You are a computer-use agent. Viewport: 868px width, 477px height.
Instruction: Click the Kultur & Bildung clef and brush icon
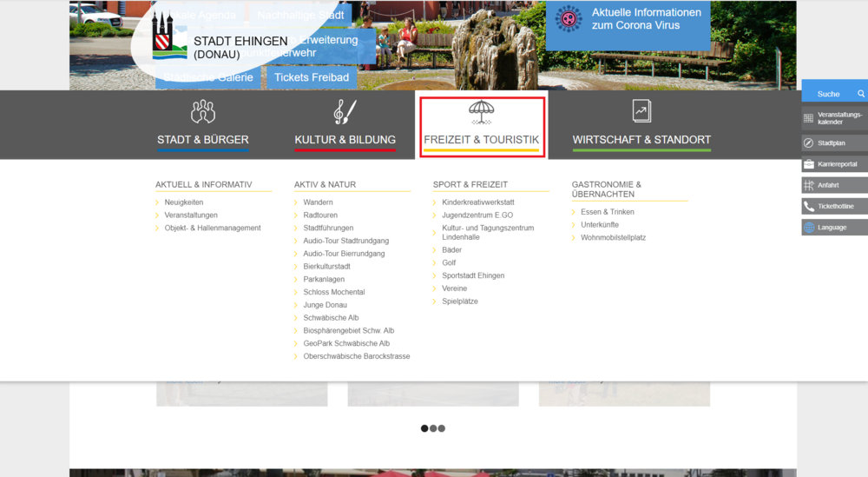pyautogui.click(x=345, y=111)
